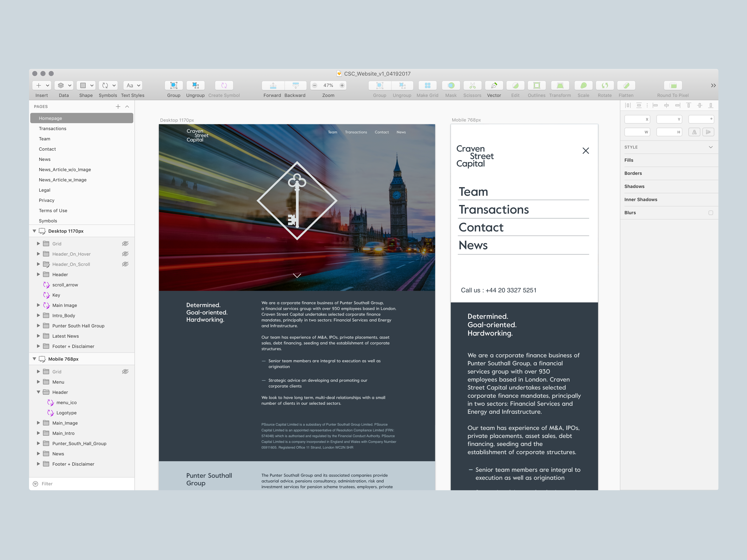Show the hidden Header_On_Hover layer
This screenshot has width=747, height=560.
[125, 254]
